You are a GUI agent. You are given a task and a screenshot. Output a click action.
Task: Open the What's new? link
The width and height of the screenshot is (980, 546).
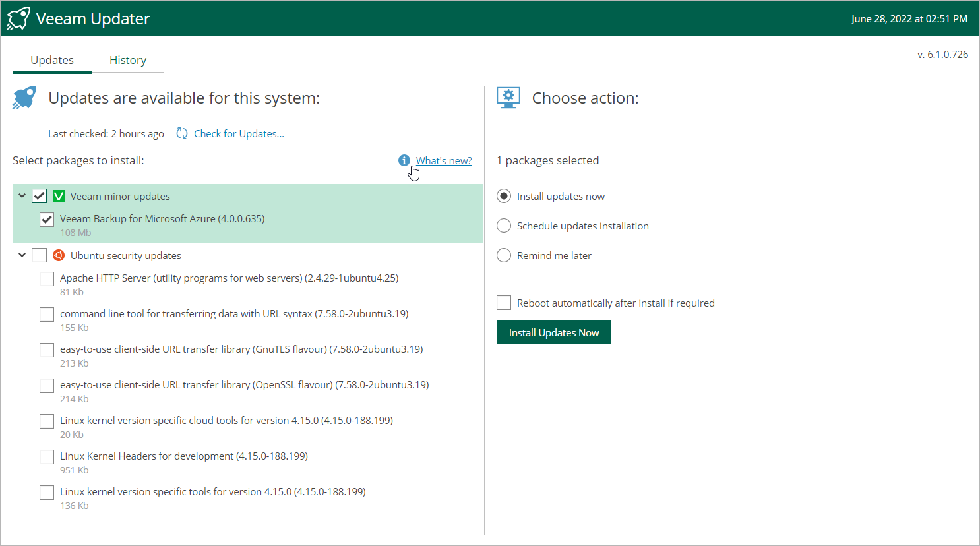[444, 160]
